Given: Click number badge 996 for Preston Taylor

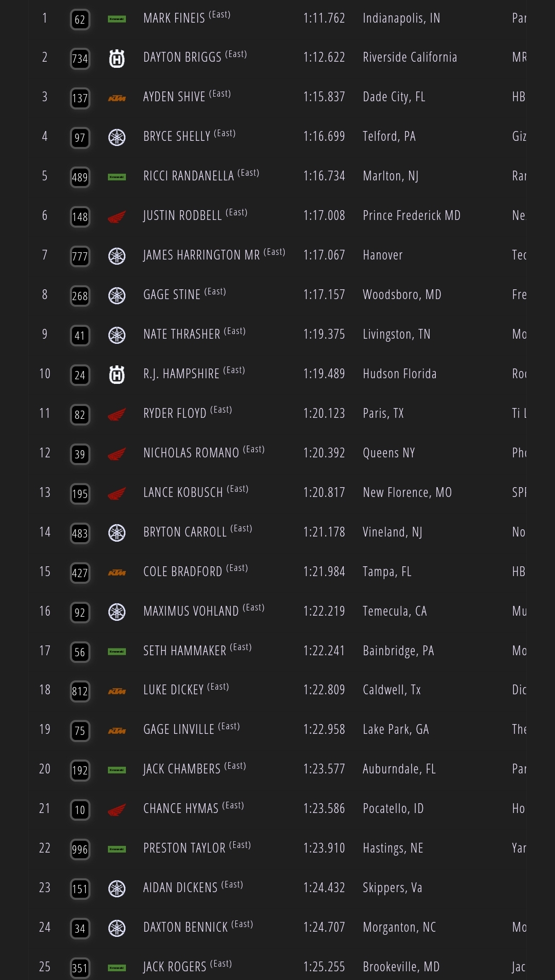Looking at the screenshot, I should pos(80,849).
